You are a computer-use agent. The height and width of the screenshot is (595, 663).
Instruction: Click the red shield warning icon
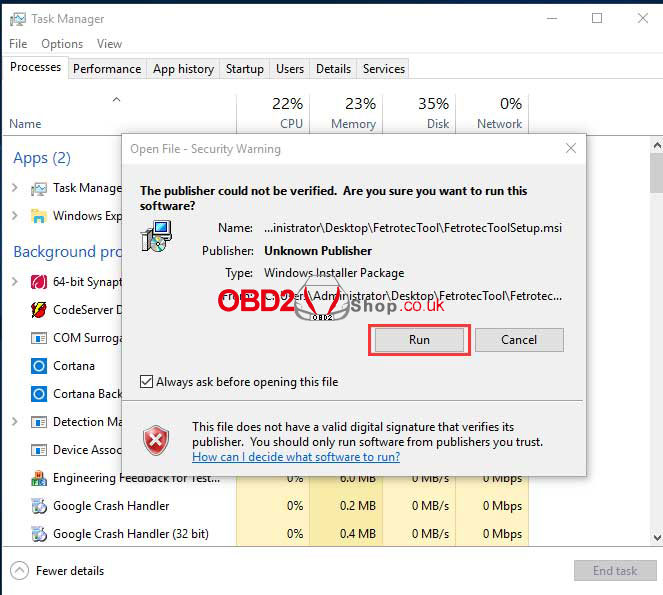(156, 438)
